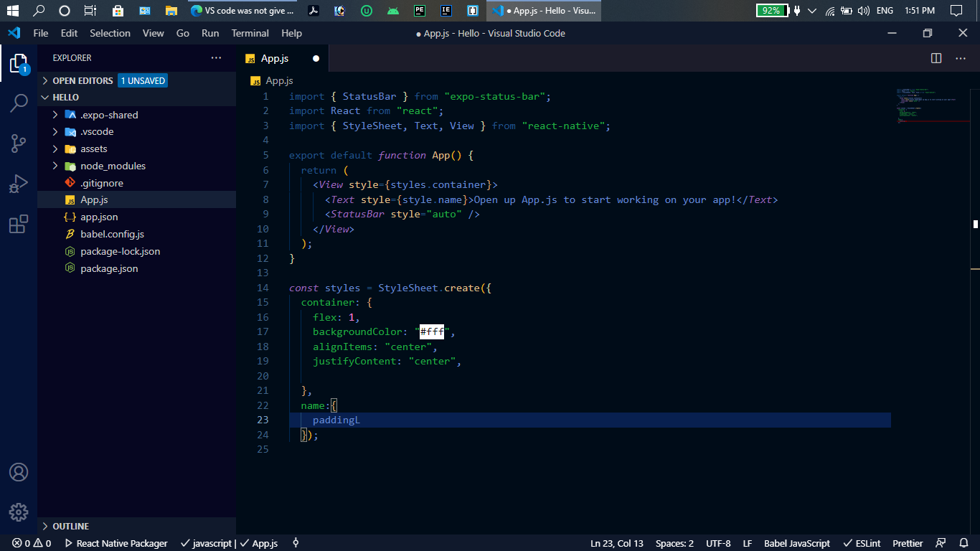The image size is (980, 551).
Task: Open the Terminal menu
Action: click(x=250, y=33)
